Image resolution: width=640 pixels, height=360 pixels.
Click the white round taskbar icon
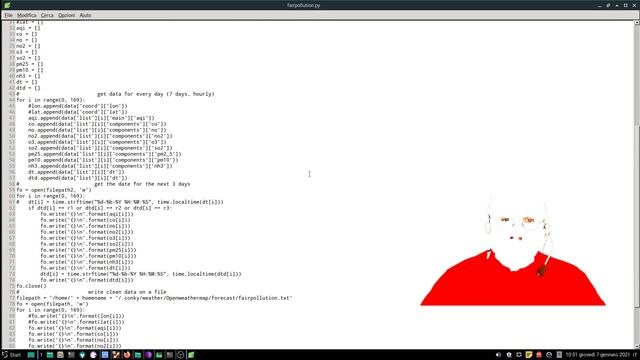point(93,355)
